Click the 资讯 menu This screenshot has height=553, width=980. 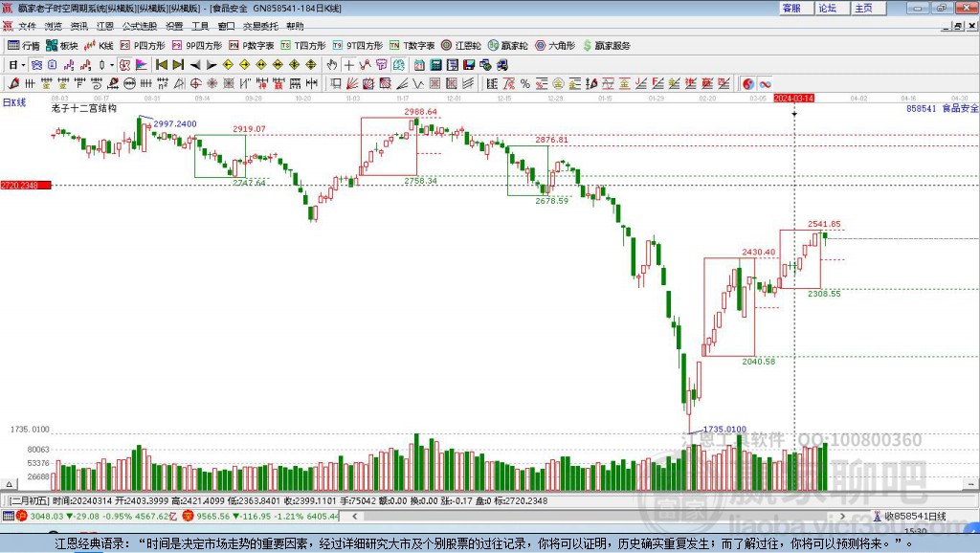78,26
